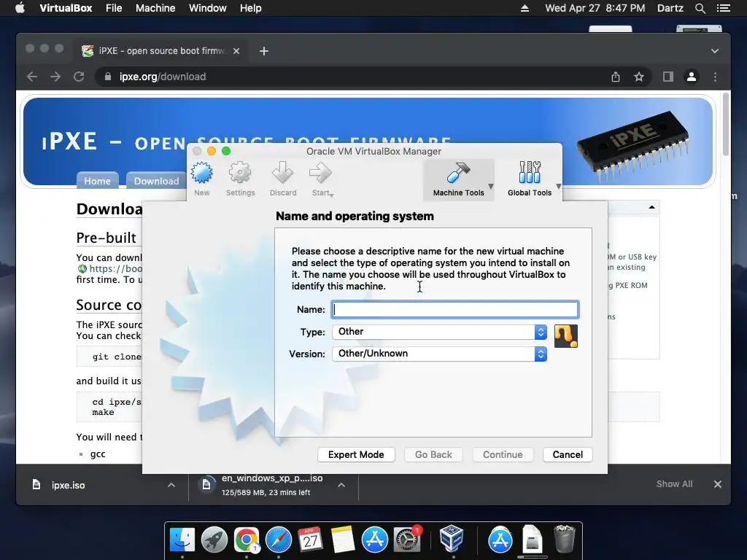Image resolution: width=747 pixels, height=560 pixels.
Task: Expand Global Tools dropdown arrow
Action: [x=558, y=186]
